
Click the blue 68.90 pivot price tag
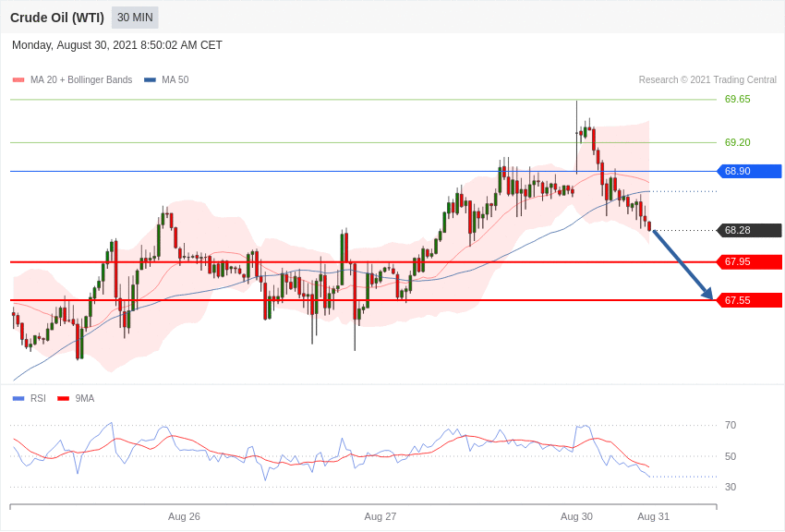(x=750, y=171)
